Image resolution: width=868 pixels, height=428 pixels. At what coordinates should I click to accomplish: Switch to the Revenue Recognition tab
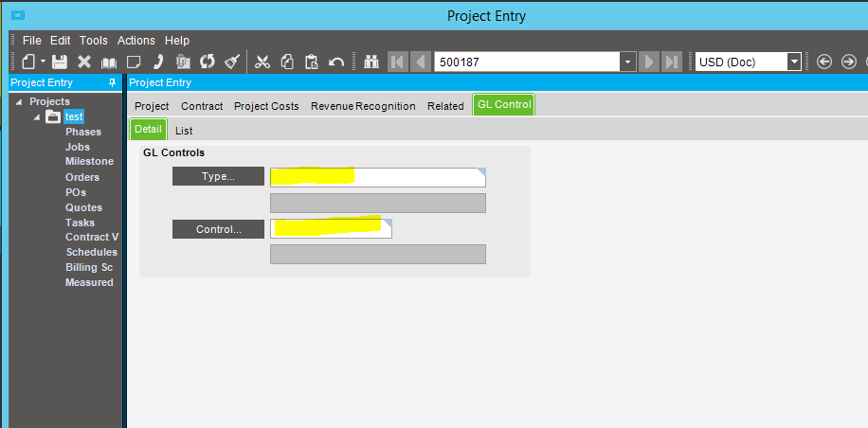coord(363,106)
